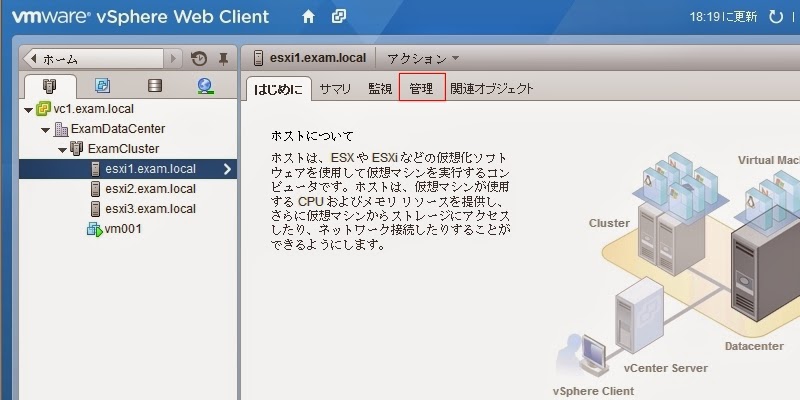The image size is (800, 400).
Task: Click the Datacenter label in the diagram
Action: [754, 346]
